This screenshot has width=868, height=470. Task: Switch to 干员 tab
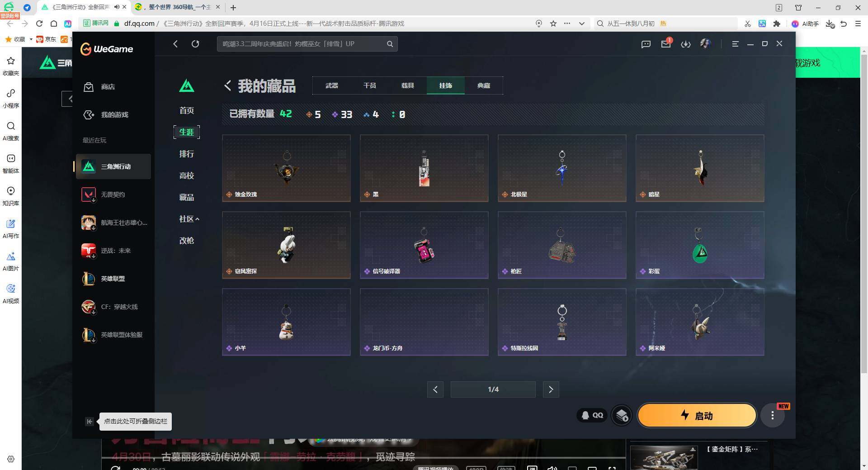pos(370,85)
